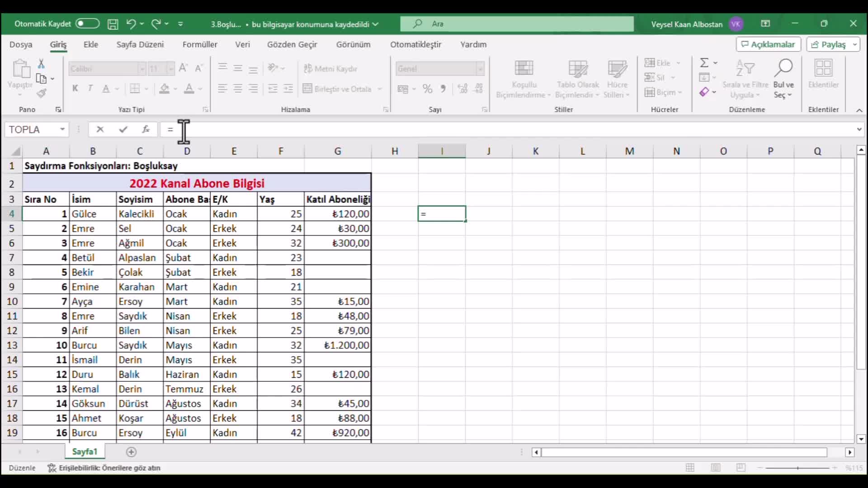Image resolution: width=868 pixels, height=488 pixels.
Task: Open the Calibri font name dropdown
Action: [142, 69]
